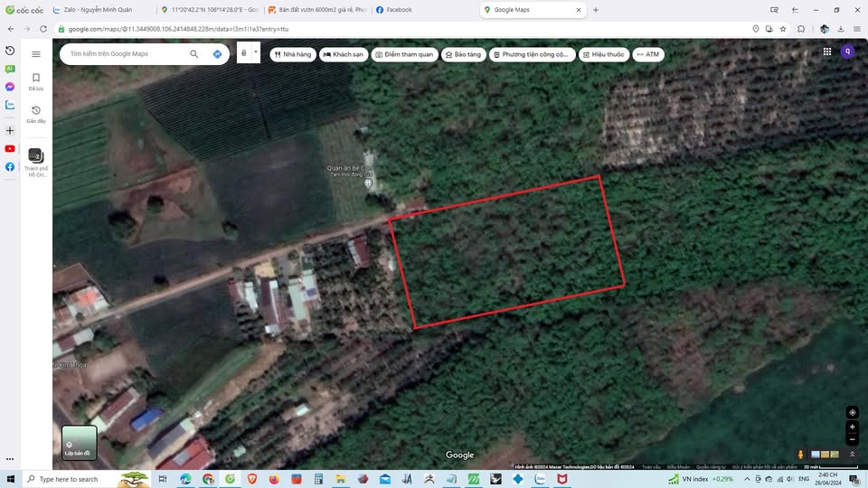Focus the 'Tìm kiếm trên Google Maps' search field

tap(127, 54)
